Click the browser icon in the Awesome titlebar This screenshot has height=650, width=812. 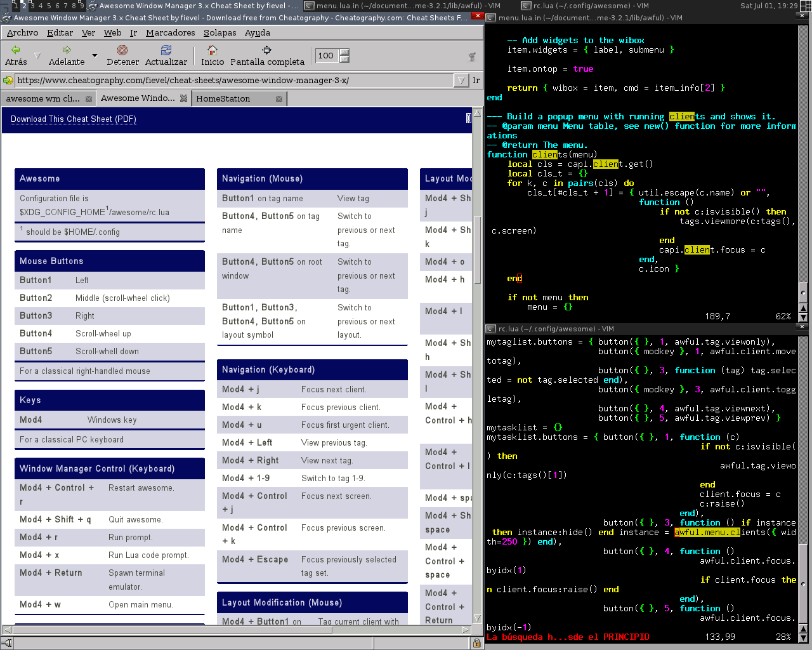point(7,18)
